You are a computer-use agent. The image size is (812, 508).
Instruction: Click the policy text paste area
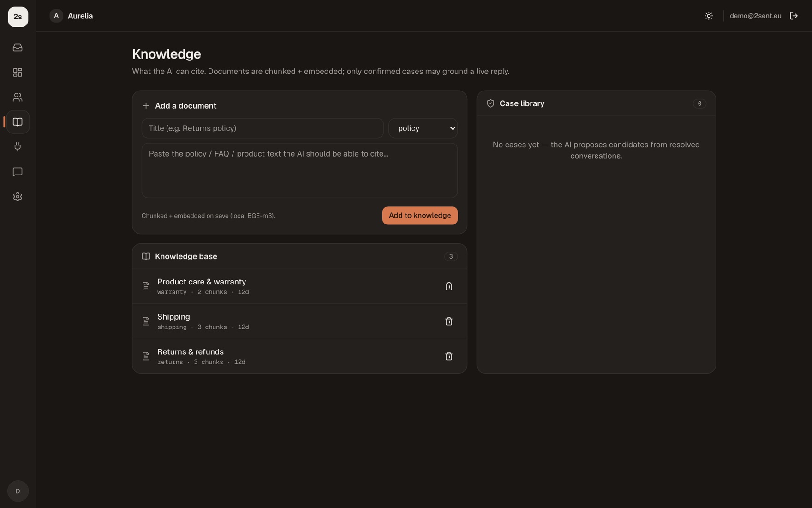point(299,170)
